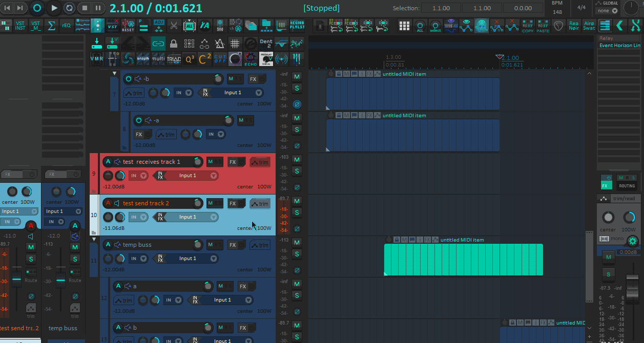This screenshot has width=644, height=343.
Task: Click the ROUTING button in master panel
Action: [x=626, y=186]
